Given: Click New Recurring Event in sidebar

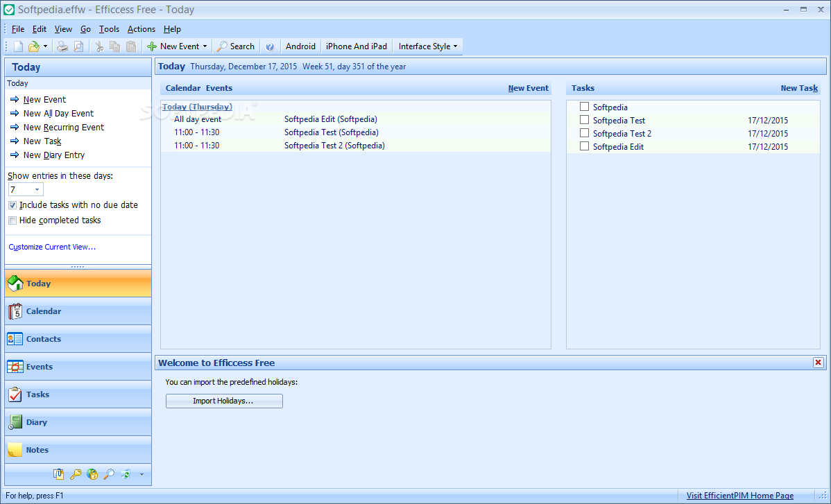Looking at the screenshot, I should point(64,127).
